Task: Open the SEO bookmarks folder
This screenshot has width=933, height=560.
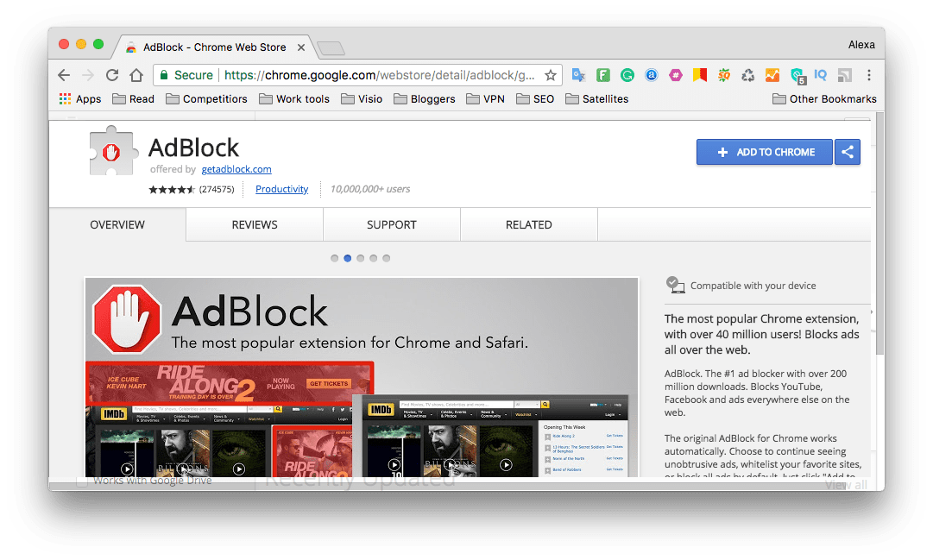Action: [x=535, y=98]
